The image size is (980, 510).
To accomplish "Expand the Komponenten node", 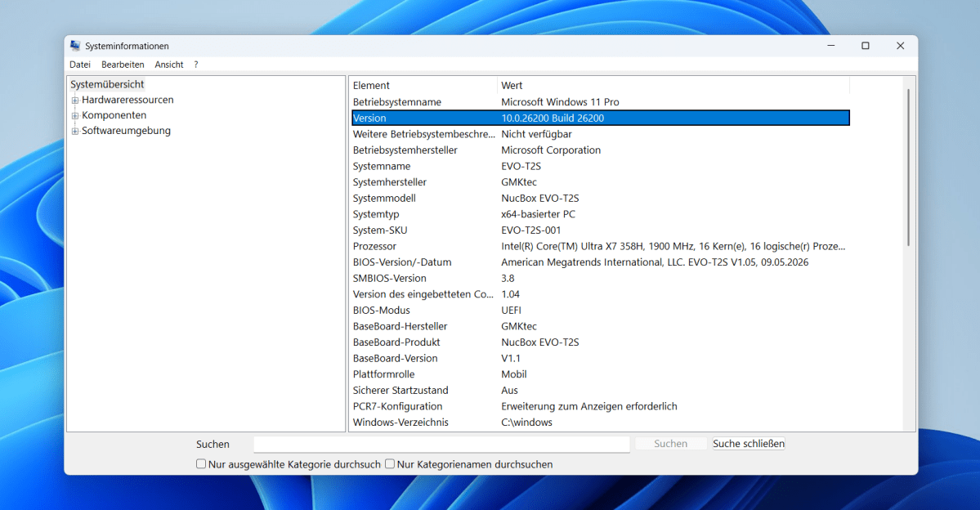I will 75,115.
